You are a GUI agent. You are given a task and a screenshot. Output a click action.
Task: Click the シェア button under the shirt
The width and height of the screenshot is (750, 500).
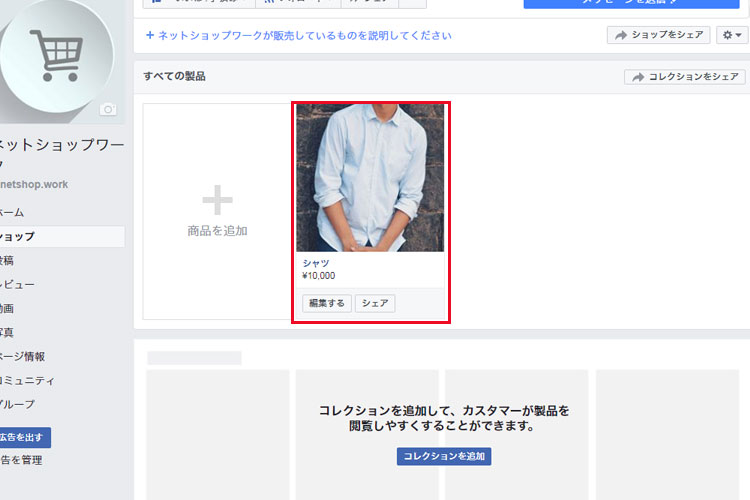[x=375, y=303]
